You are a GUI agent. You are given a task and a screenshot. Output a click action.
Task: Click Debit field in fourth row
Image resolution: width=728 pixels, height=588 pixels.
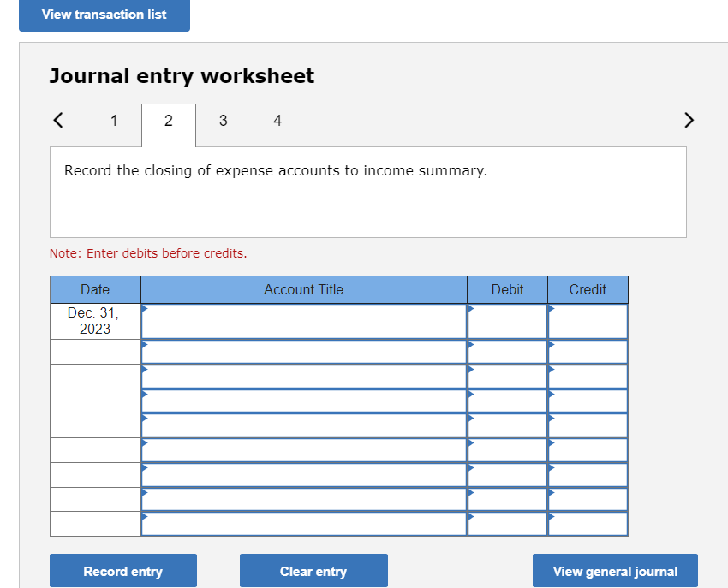[508, 401]
